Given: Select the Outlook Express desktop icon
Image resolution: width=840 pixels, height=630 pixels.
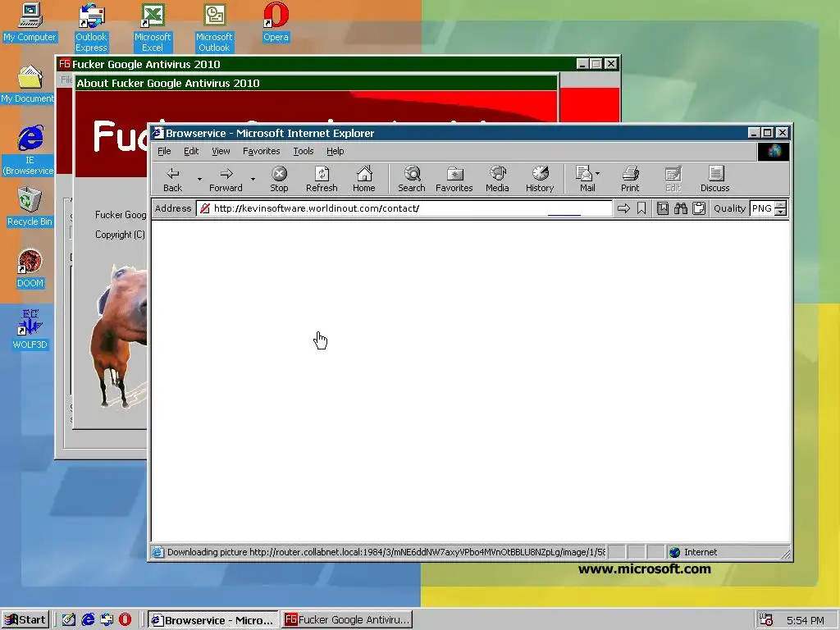Looking at the screenshot, I should tap(91, 28).
